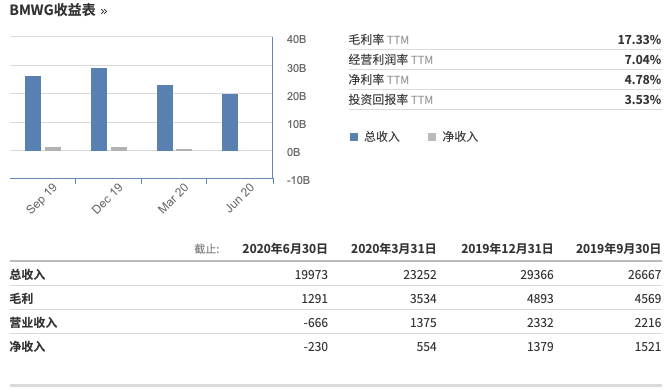Select the 毛利 row label
The width and height of the screenshot is (672, 390).
(x=21, y=298)
